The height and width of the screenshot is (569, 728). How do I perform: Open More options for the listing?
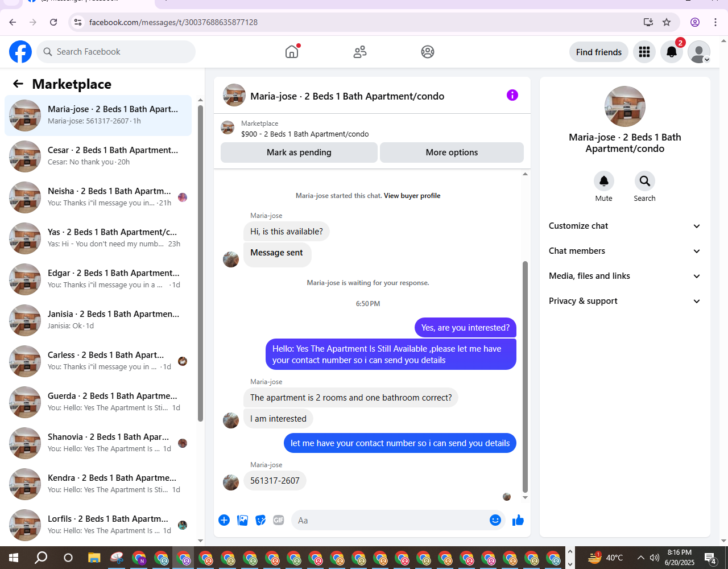[452, 152]
